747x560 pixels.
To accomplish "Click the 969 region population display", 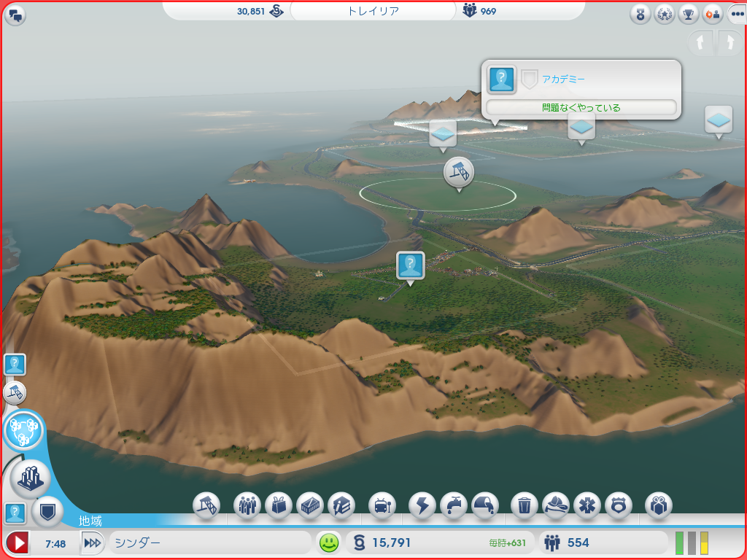I will pyautogui.click(x=479, y=10).
